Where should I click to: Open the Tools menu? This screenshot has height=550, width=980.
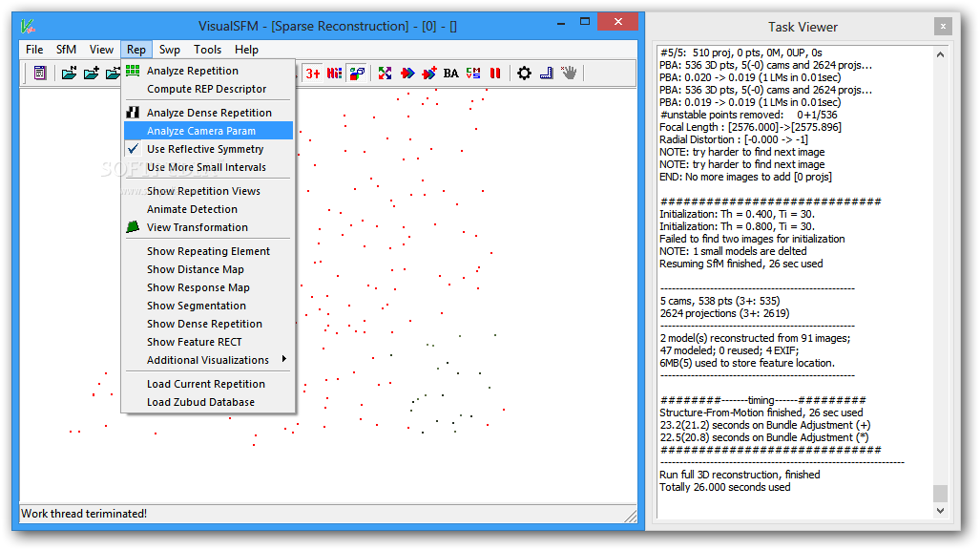[207, 50]
